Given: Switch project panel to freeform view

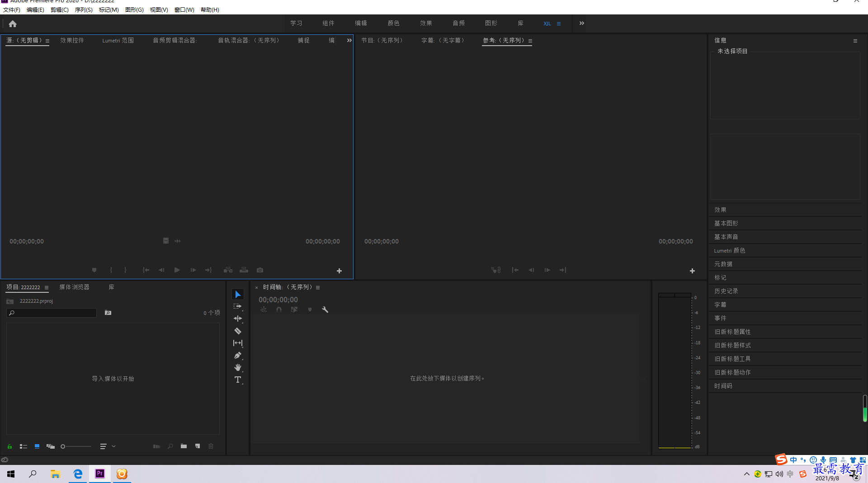Looking at the screenshot, I should tap(51, 446).
